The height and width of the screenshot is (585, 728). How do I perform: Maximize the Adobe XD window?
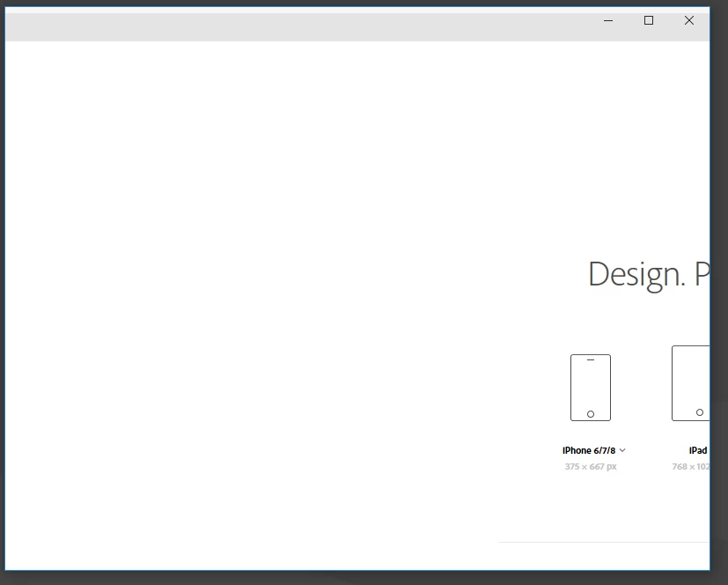[x=649, y=20]
